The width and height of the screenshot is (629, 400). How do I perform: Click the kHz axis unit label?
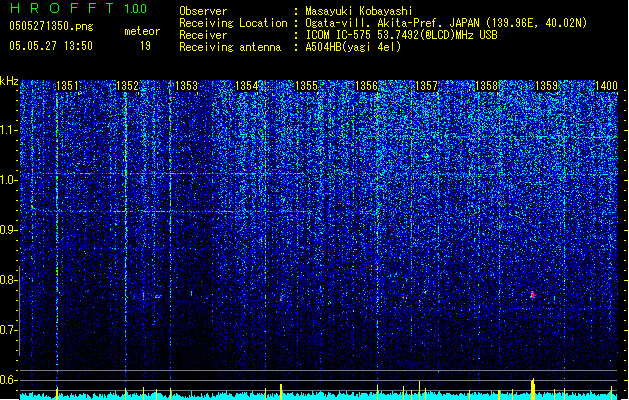pos(9,81)
